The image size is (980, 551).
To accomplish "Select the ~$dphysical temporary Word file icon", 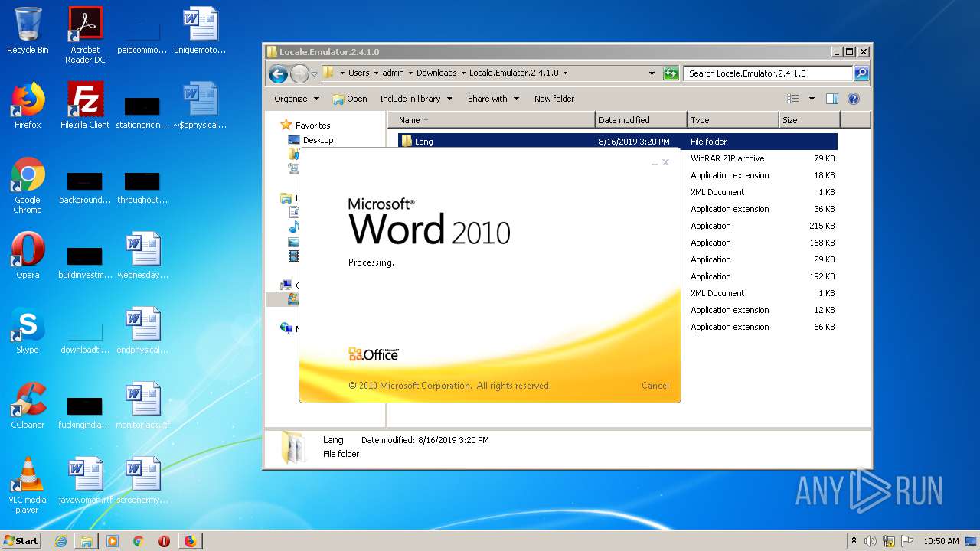I will click(x=200, y=106).
